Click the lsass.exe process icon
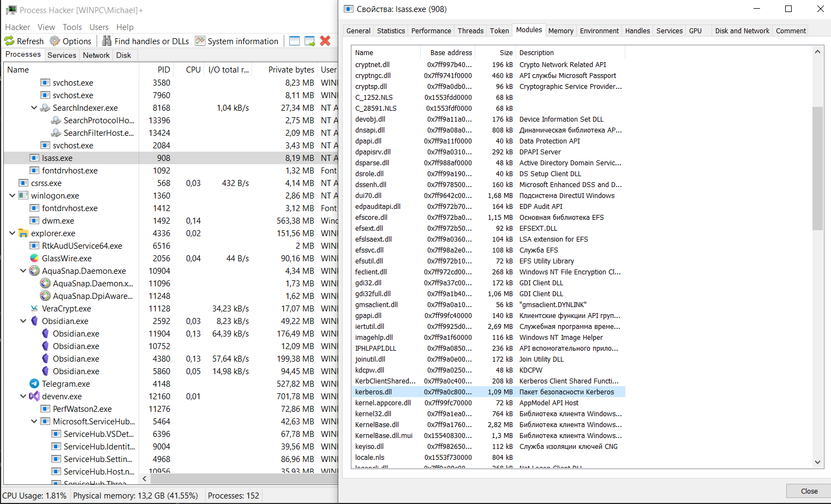 (34, 158)
